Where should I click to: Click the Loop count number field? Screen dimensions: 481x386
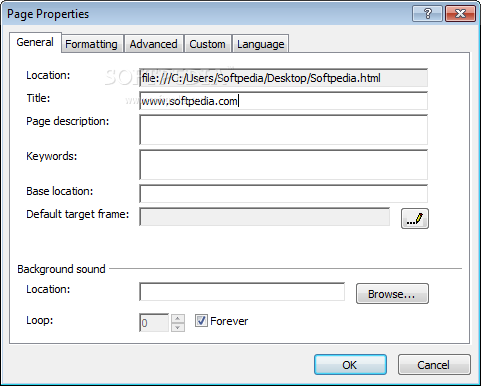154,323
